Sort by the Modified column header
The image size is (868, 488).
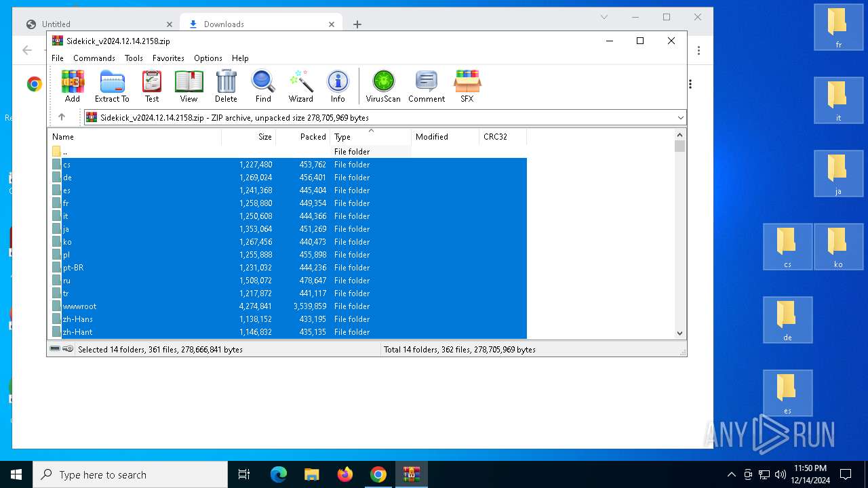point(445,137)
